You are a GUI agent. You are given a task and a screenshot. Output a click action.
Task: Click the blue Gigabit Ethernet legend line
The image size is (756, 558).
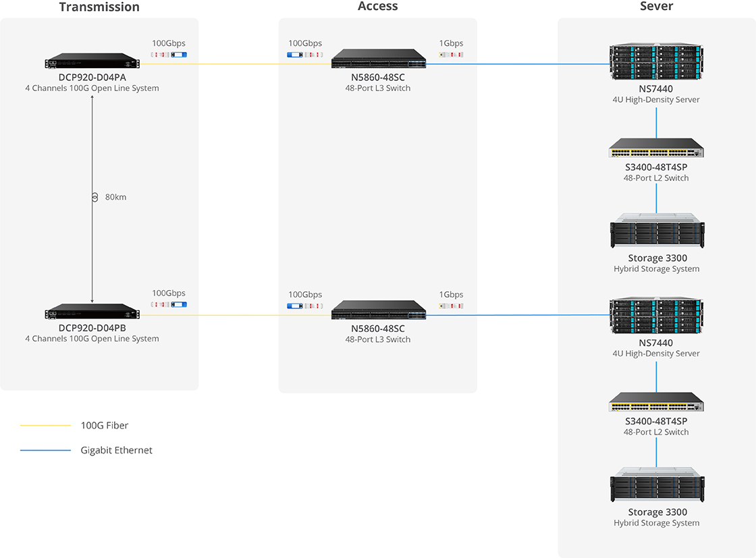(45, 451)
